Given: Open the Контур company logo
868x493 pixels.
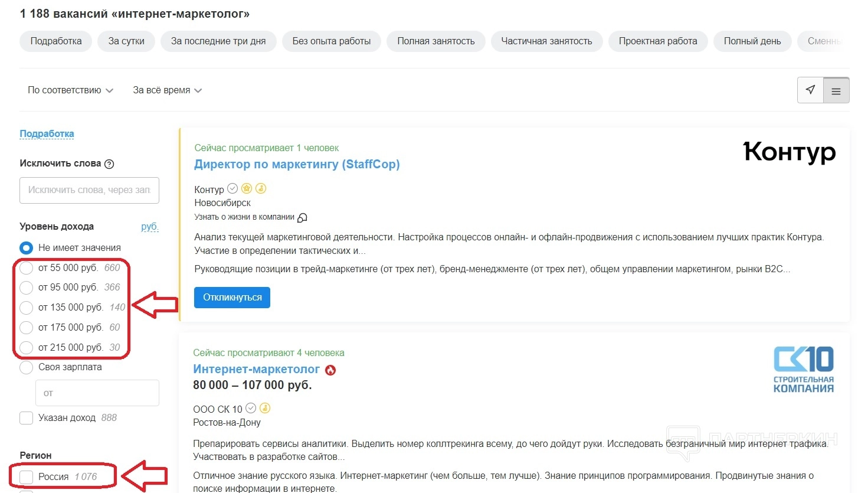Looking at the screenshot, I should 789,152.
